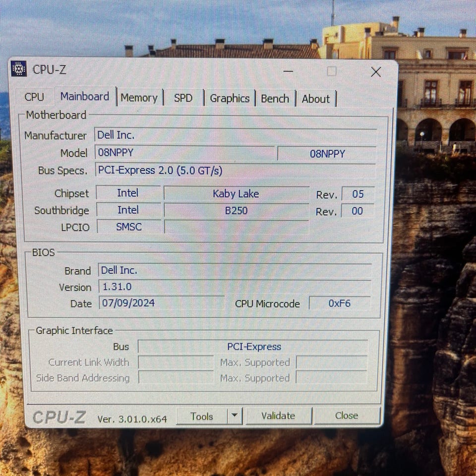Click the Close button at bottom
Viewport: 476px width, 476px height.
pos(347,416)
